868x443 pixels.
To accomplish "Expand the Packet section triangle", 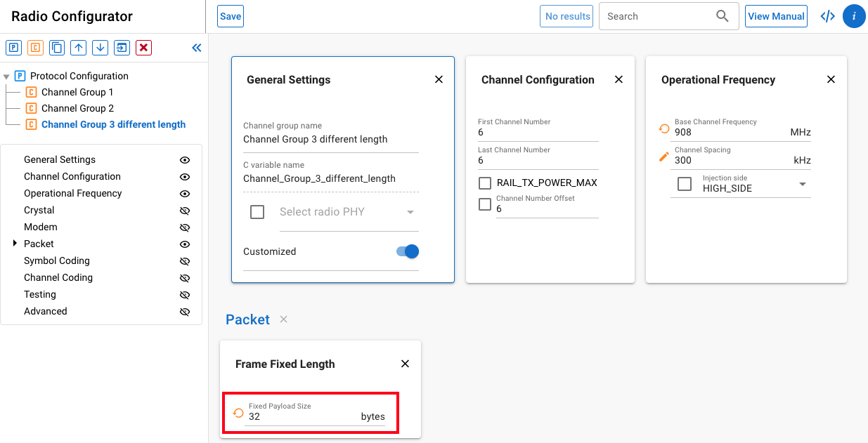I will [x=15, y=244].
